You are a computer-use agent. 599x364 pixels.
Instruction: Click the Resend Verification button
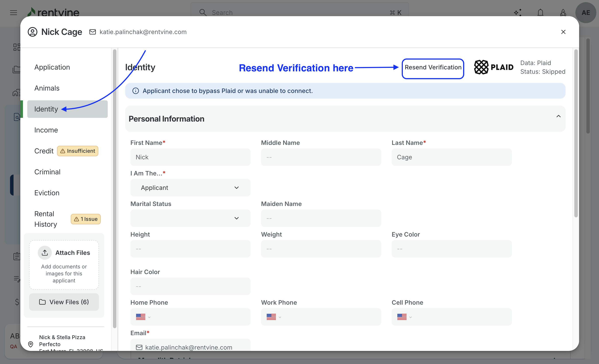[x=433, y=67]
